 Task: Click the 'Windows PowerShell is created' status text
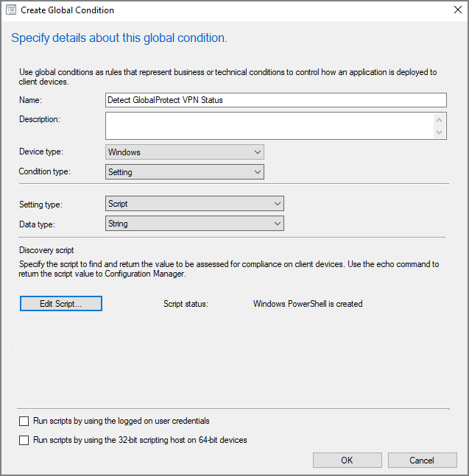[308, 304]
